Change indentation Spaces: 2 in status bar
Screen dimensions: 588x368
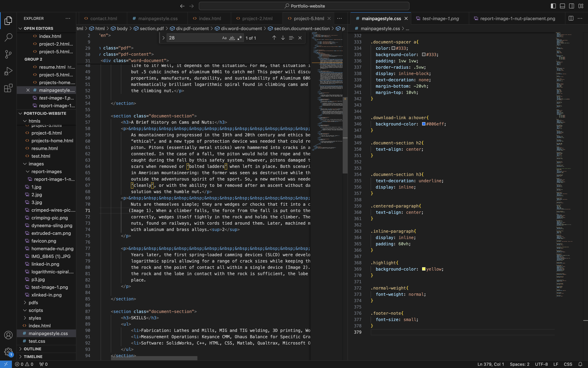click(519, 364)
